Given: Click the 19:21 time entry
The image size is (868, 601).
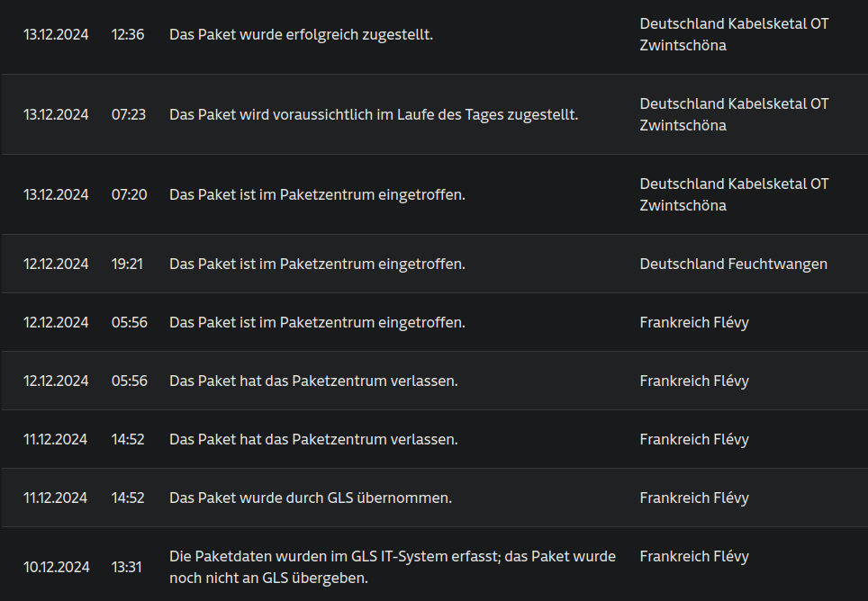Looking at the screenshot, I should click(x=127, y=265).
